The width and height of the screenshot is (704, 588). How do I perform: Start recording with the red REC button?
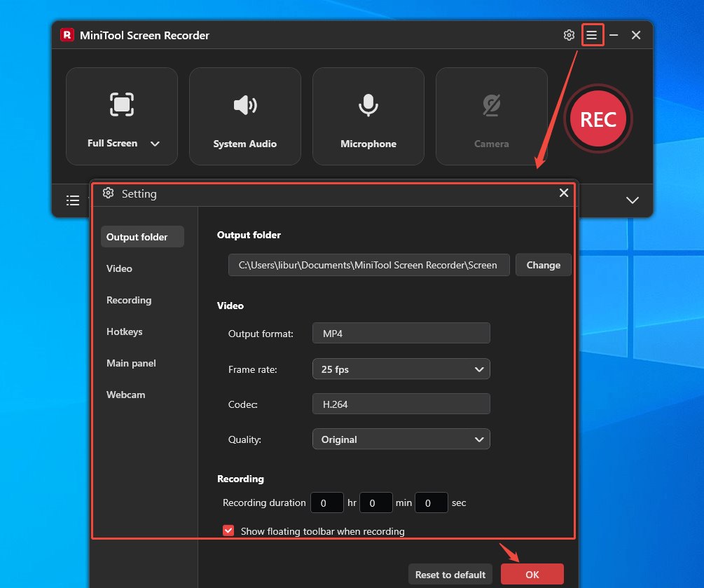[598, 119]
